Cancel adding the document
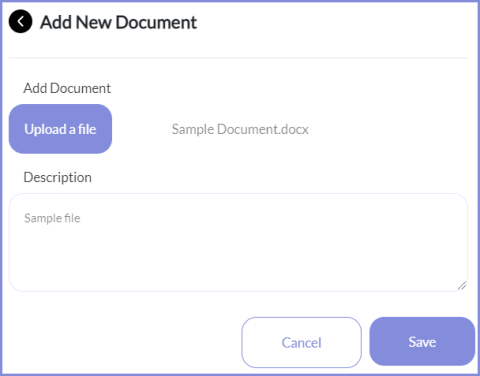The width and height of the screenshot is (480, 376). pos(301,342)
